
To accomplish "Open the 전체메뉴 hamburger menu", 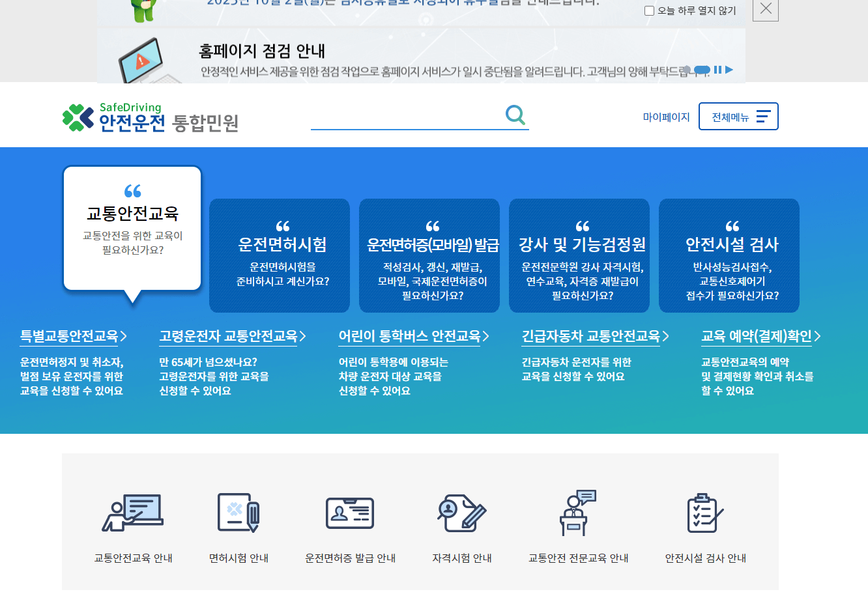I will click(738, 116).
